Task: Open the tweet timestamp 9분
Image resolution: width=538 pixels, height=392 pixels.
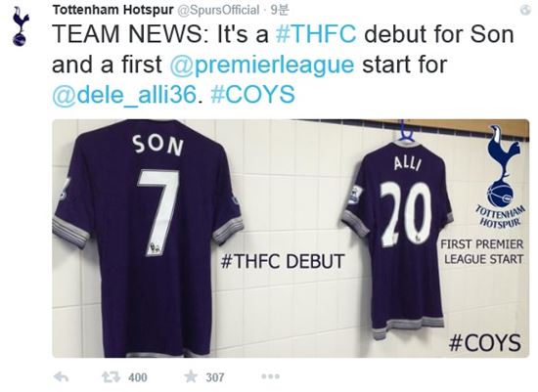Action: point(280,11)
